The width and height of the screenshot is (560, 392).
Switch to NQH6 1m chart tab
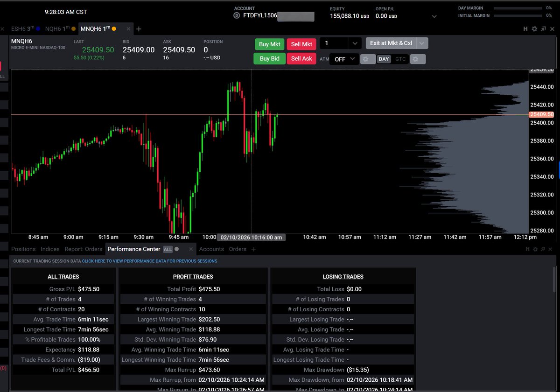coord(60,29)
